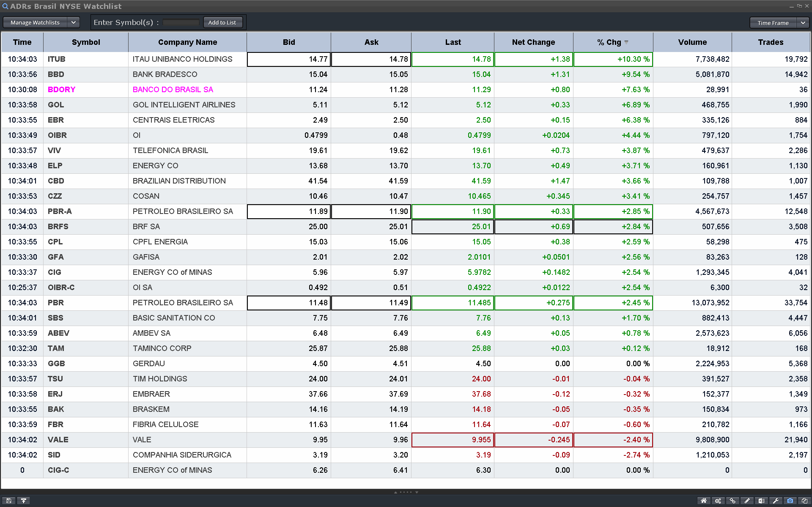Expand the Time Frame dropdown arrow
The image size is (812, 507).
point(803,23)
